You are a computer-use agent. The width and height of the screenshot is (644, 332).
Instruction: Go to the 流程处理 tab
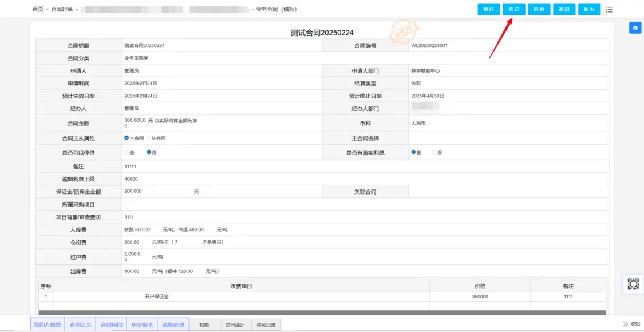coord(173,325)
